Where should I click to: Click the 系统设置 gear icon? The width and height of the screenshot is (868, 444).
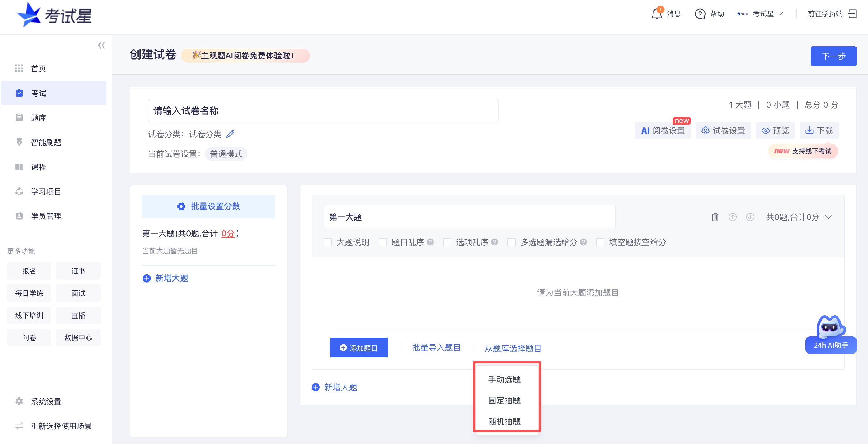point(19,401)
